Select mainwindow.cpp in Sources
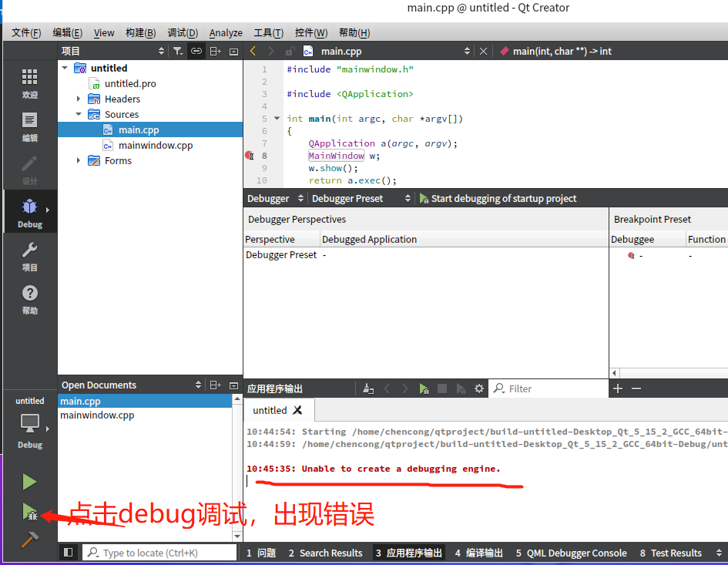728x565 pixels. click(155, 146)
